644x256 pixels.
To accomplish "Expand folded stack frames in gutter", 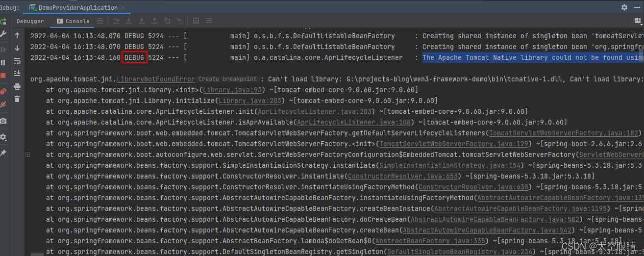I will [27, 154].
